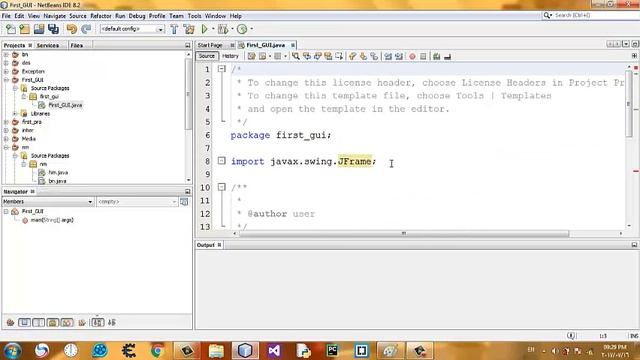640x360 pixels.
Task: Run the project with green play icon
Action: click(204, 29)
